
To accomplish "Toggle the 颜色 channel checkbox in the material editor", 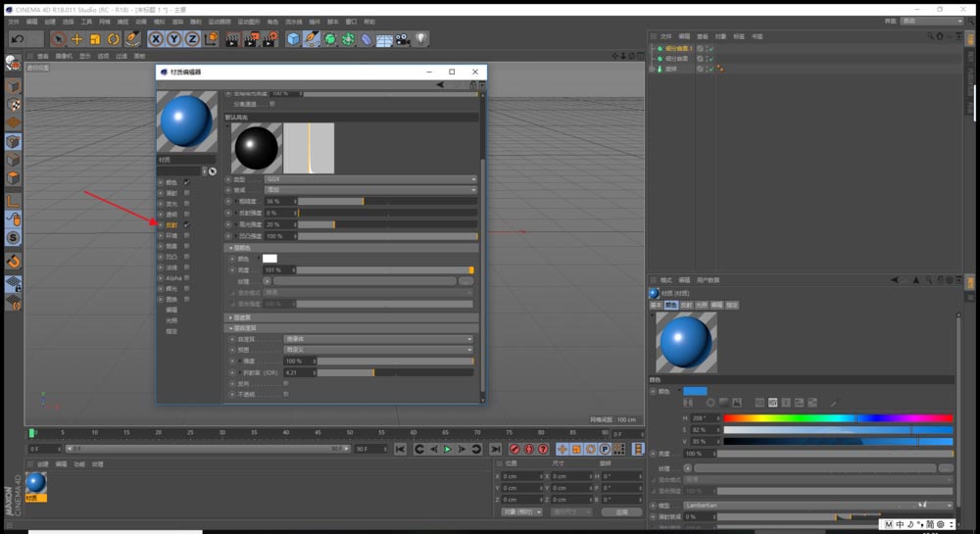I will (187, 182).
